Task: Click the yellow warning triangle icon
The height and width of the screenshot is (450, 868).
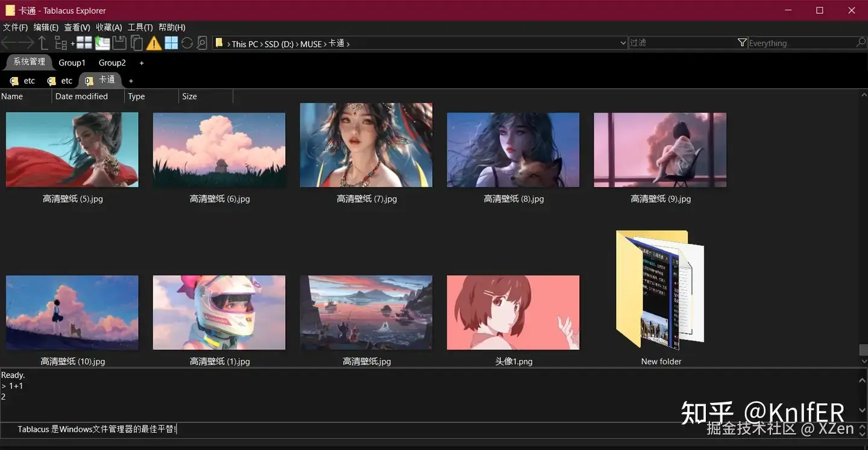Action: coord(154,43)
